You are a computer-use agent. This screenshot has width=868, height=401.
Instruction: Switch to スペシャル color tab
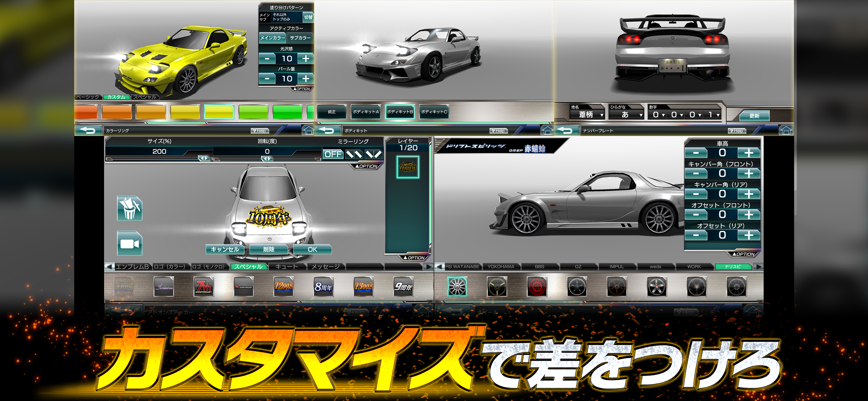[145, 97]
